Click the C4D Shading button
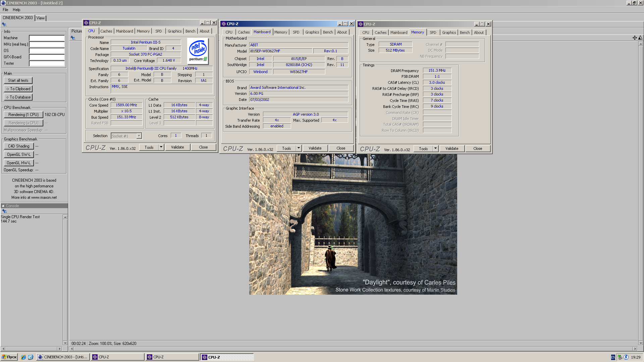Screen dimensions: 644x362 19,146
